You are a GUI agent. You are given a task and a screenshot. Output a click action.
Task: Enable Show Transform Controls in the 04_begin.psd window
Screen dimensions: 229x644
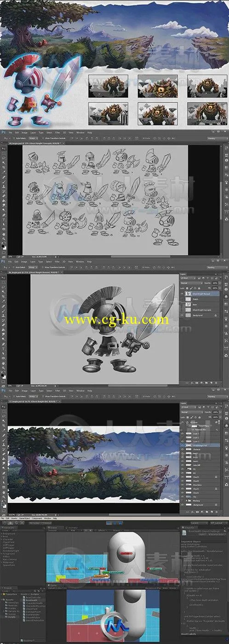(x=54, y=138)
